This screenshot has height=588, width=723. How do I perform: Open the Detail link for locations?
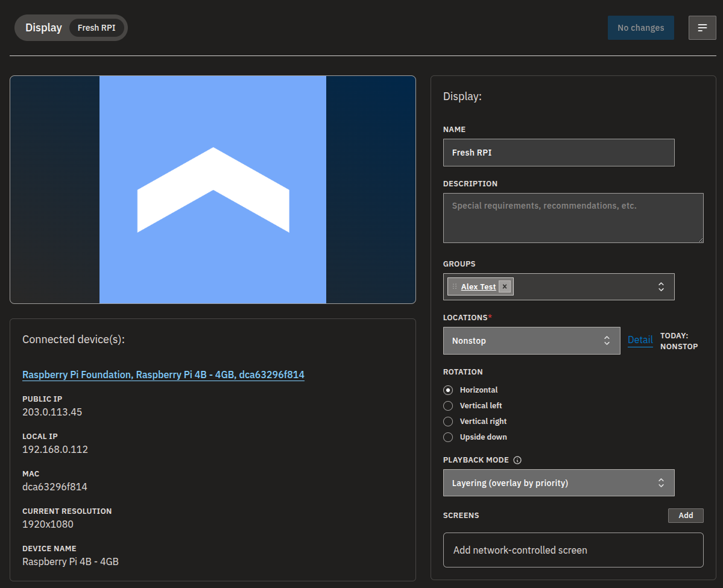(x=640, y=340)
